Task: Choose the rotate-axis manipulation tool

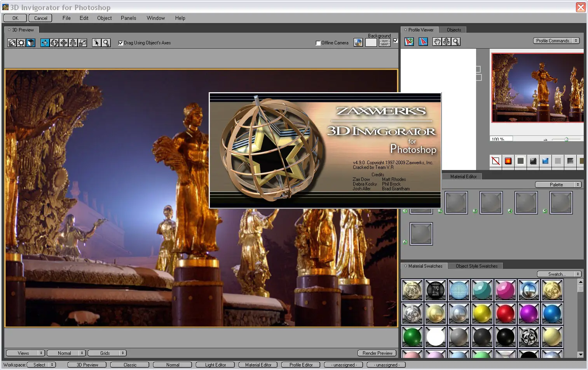Action: [x=45, y=43]
